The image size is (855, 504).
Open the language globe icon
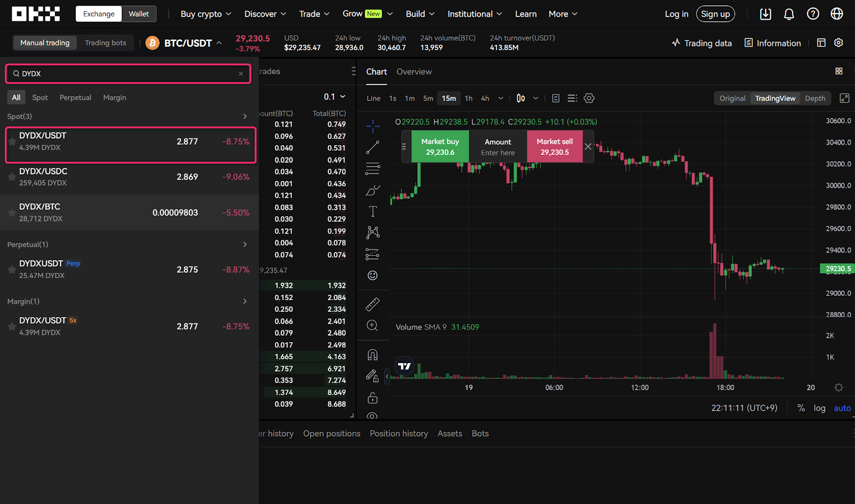point(837,14)
